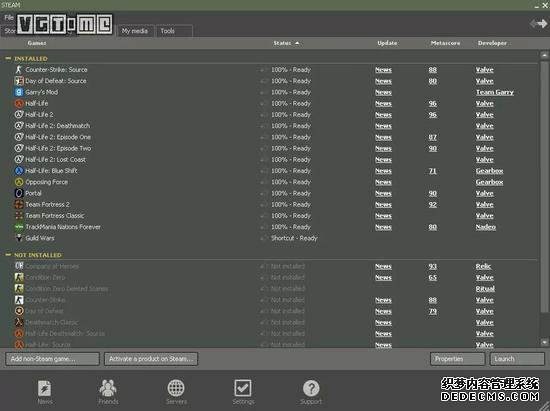Click the Condition Zero game icon
This screenshot has height=411, width=550.
point(19,277)
